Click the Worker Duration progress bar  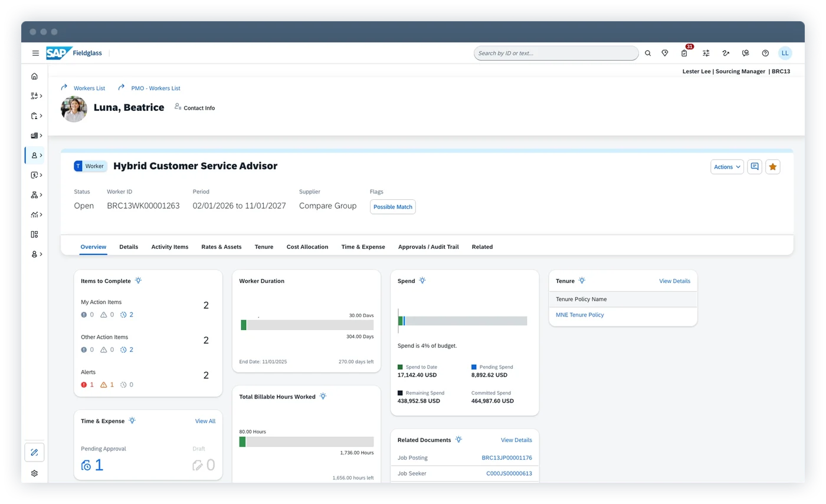pyautogui.click(x=307, y=325)
